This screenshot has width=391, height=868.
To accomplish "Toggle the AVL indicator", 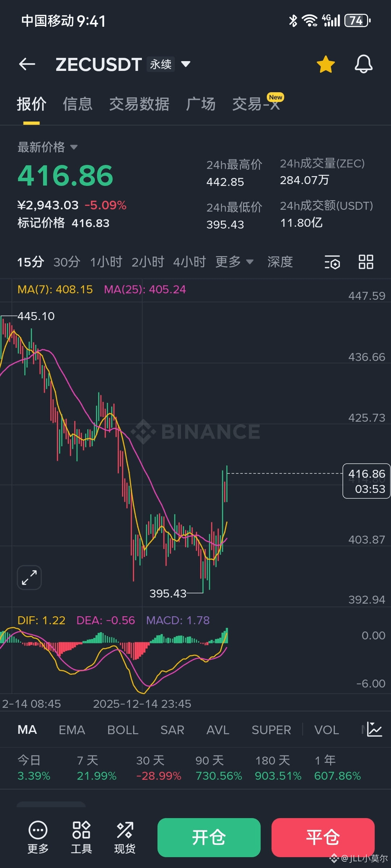I will (x=218, y=730).
